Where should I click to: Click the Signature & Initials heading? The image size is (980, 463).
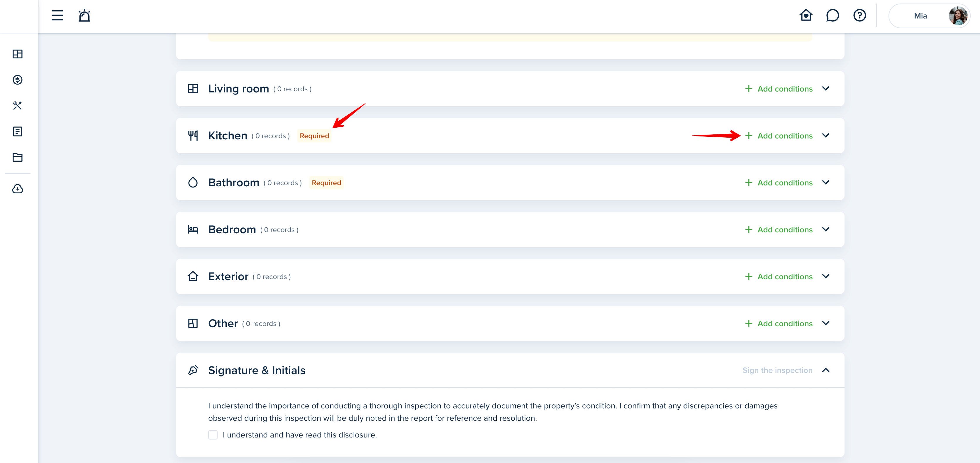coord(257,370)
